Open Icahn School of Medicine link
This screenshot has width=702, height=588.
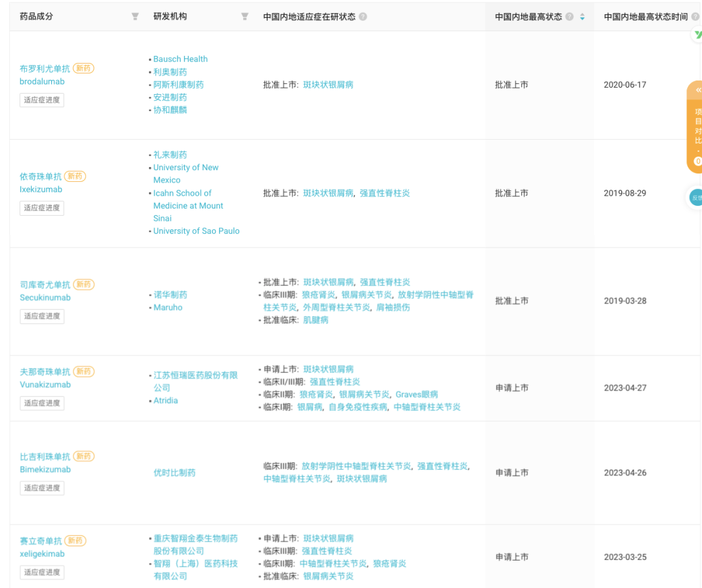pos(188,205)
